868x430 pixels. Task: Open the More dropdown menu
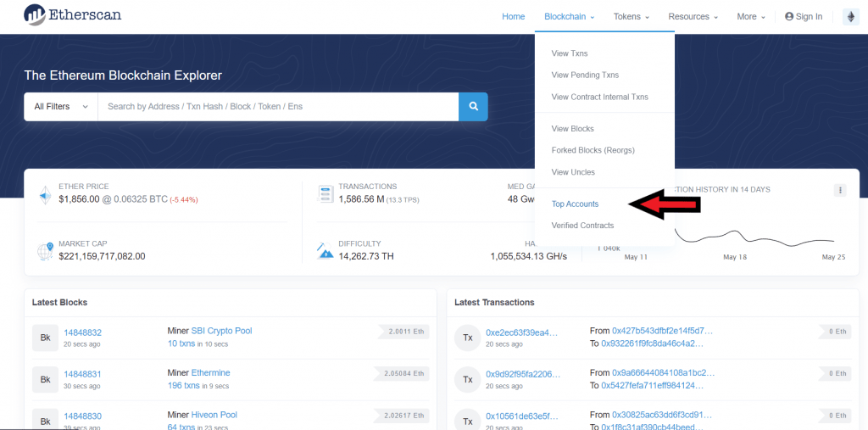751,17
